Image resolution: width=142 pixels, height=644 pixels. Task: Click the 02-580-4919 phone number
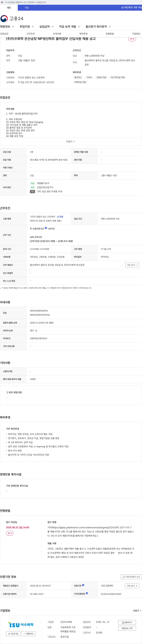point(37,594)
